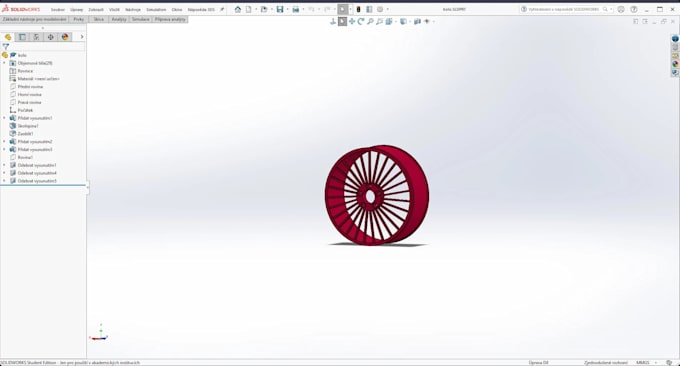Screen dimensions: 680x366
Task: Show more manager tabs with the chevron arrow
Action: click(x=82, y=37)
